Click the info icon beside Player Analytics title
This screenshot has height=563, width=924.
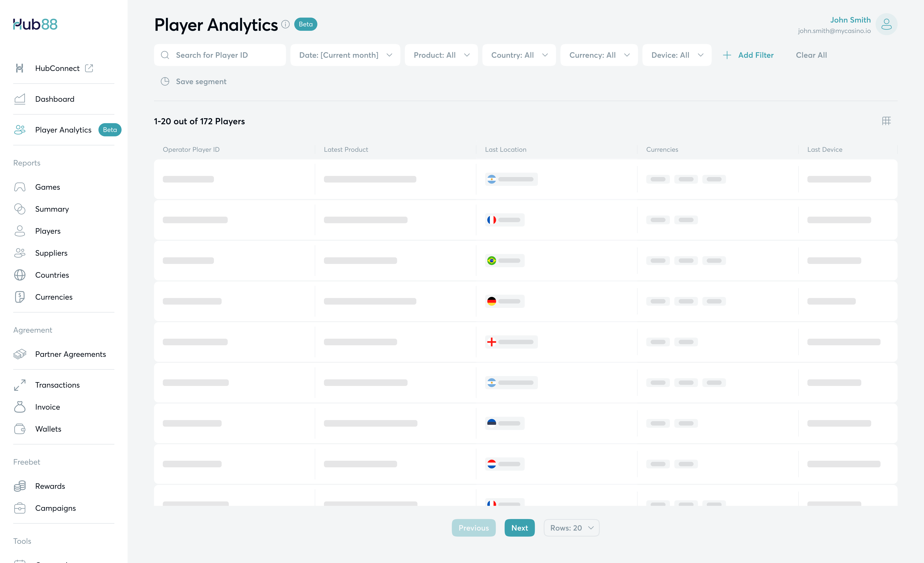tap(285, 24)
